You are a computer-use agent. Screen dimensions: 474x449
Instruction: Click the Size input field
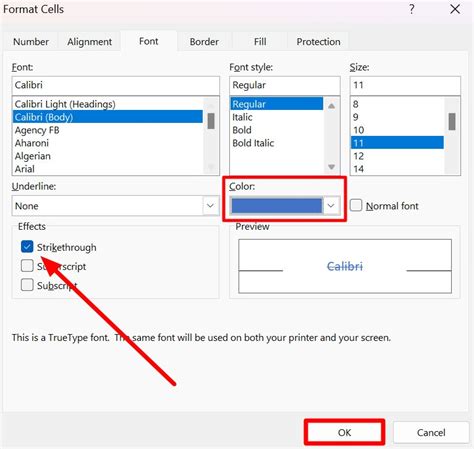pos(405,85)
